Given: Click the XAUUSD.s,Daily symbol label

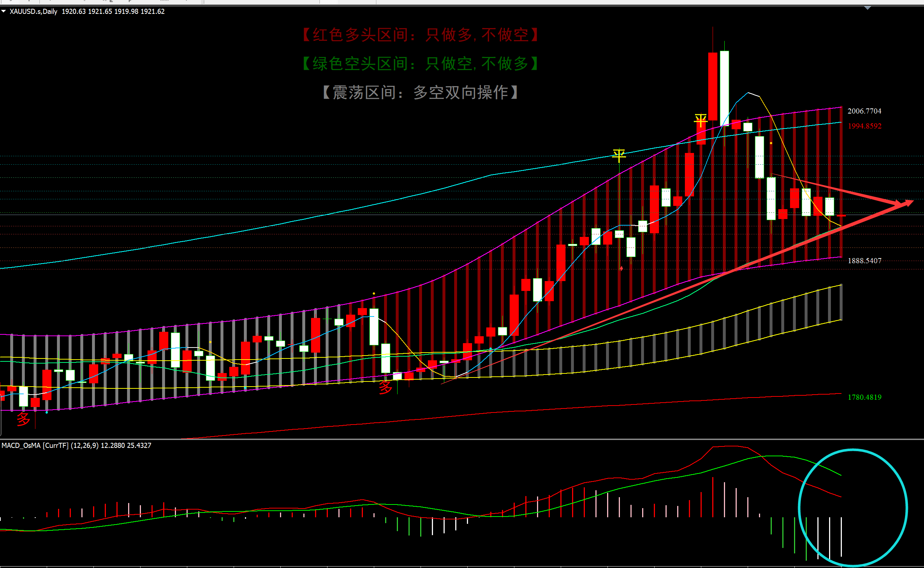Looking at the screenshot, I should pos(34,11).
